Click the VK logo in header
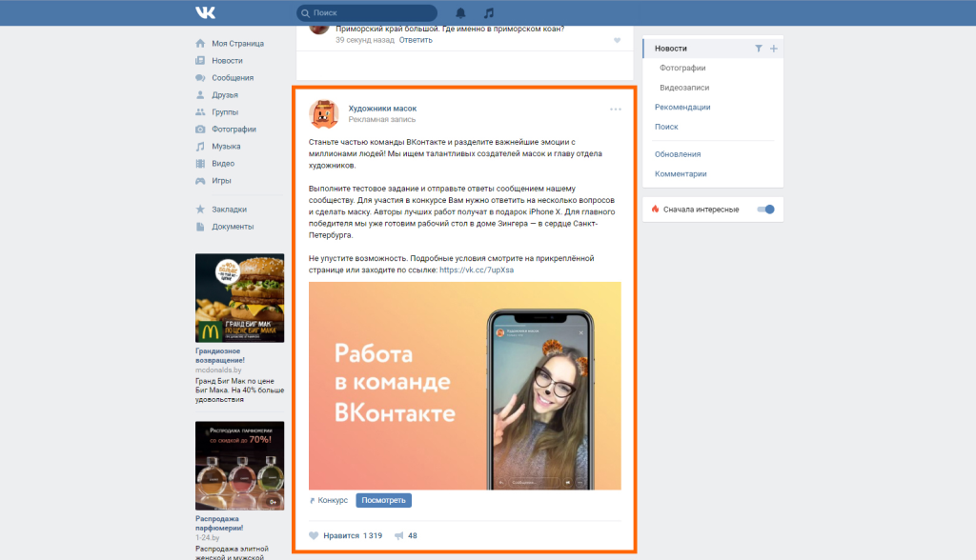This screenshot has width=976, height=560. [206, 12]
